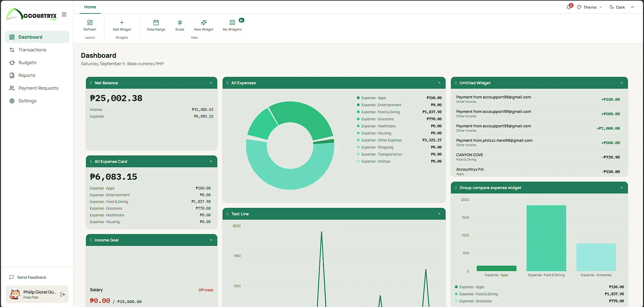Collapse the ribbon with the top-right chevron
The image size is (644, 307).
point(633,7)
